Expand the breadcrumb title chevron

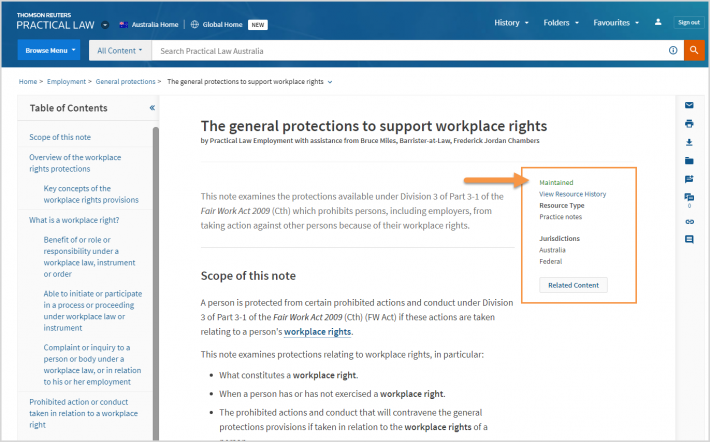[x=330, y=82]
